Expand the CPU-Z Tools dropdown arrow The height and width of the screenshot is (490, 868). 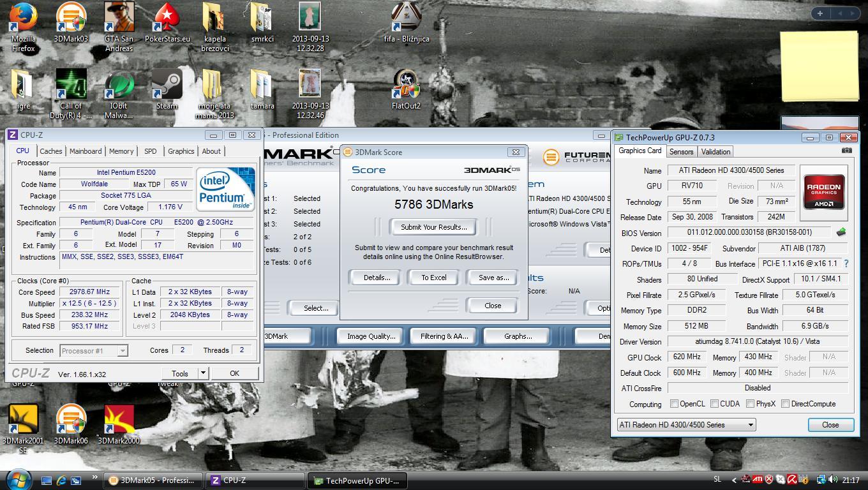pos(202,373)
